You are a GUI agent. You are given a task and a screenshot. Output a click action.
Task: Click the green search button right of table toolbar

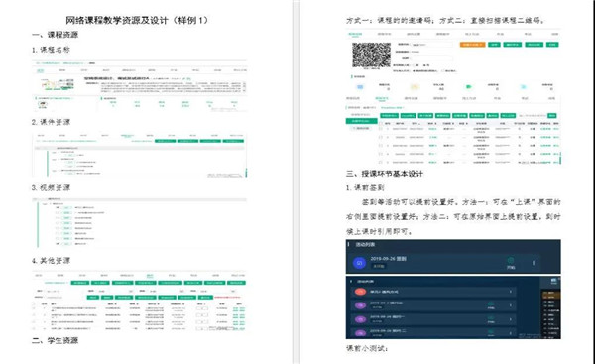pyautogui.click(x=552, y=115)
